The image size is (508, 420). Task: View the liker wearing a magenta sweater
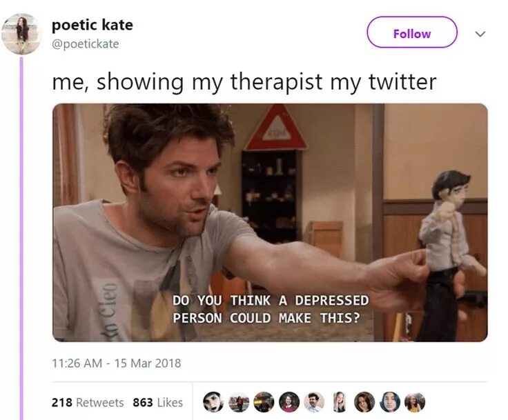(289, 402)
